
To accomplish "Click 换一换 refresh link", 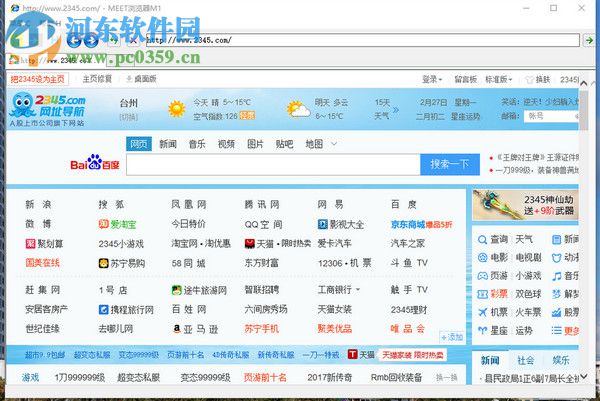I will coord(447,378).
